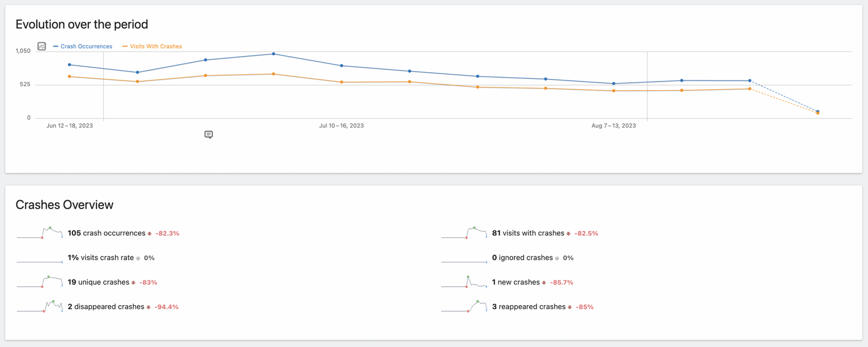Click the annotation note icon below chart
Screen dimensions: 868x347
(x=208, y=135)
